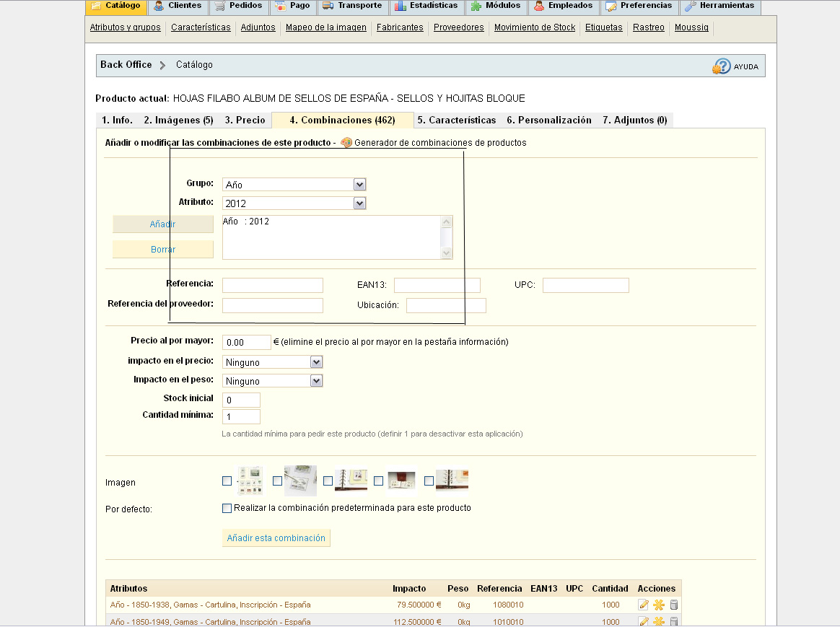
Task: Click the combination generator icon
Action: pos(346,143)
